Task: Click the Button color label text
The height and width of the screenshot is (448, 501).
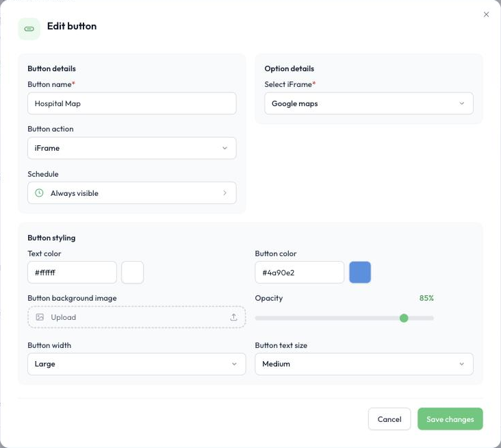Action: click(x=276, y=253)
